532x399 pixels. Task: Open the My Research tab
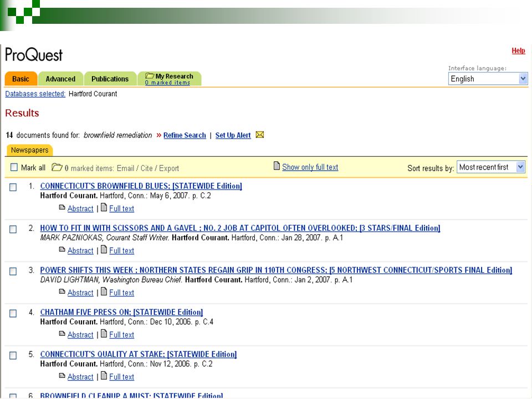point(170,79)
